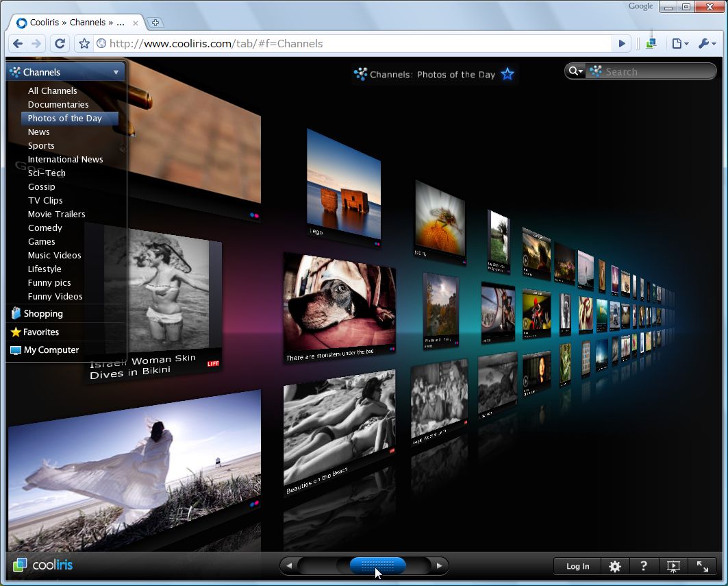This screenshot has width=728, height=586.
Task: Click the blue wall scrubber handle
Action: (x=377, y=565)
